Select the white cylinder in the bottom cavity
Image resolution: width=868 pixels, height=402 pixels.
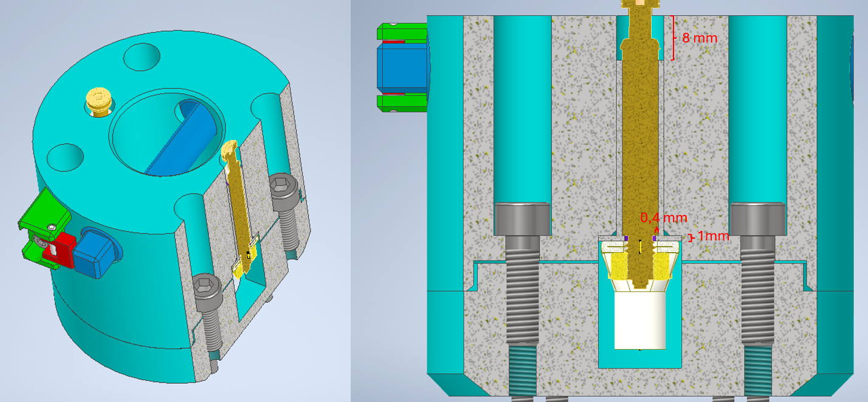[x=639, y=320]
